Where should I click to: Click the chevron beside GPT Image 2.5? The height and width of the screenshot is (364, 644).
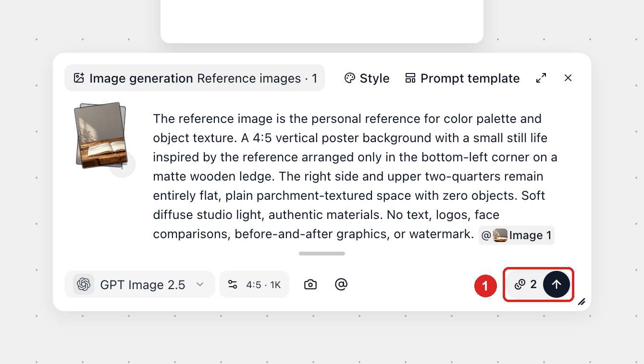pyautogui.click(x=200, y=284)
